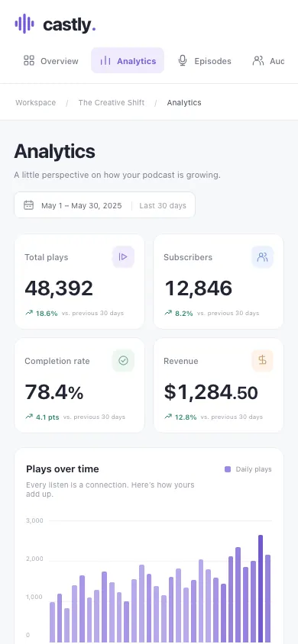Viewport: 298px width, 644px height.
Task: Click the Subscribers people icon
Action: point(262,256)
